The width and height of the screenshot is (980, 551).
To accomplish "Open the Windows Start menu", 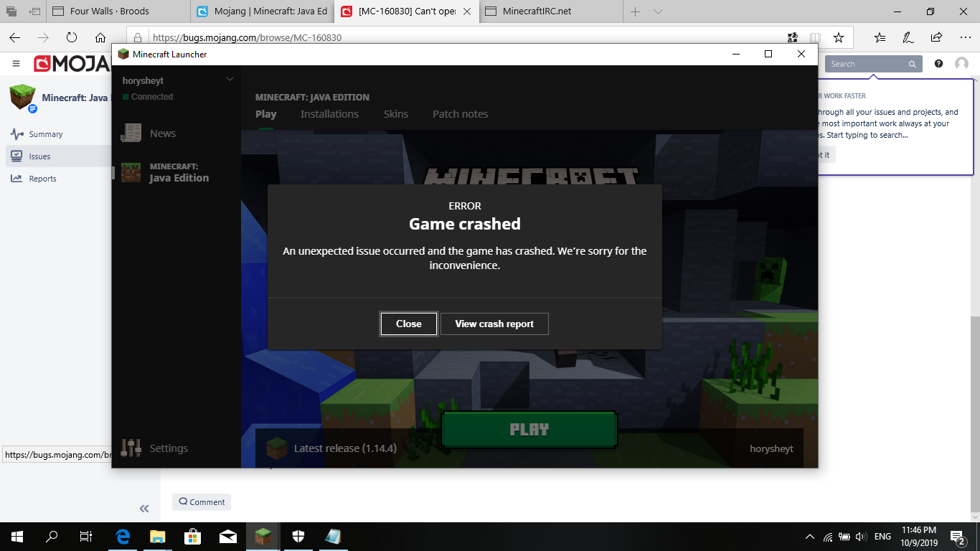I will click(x=17, y=537).
